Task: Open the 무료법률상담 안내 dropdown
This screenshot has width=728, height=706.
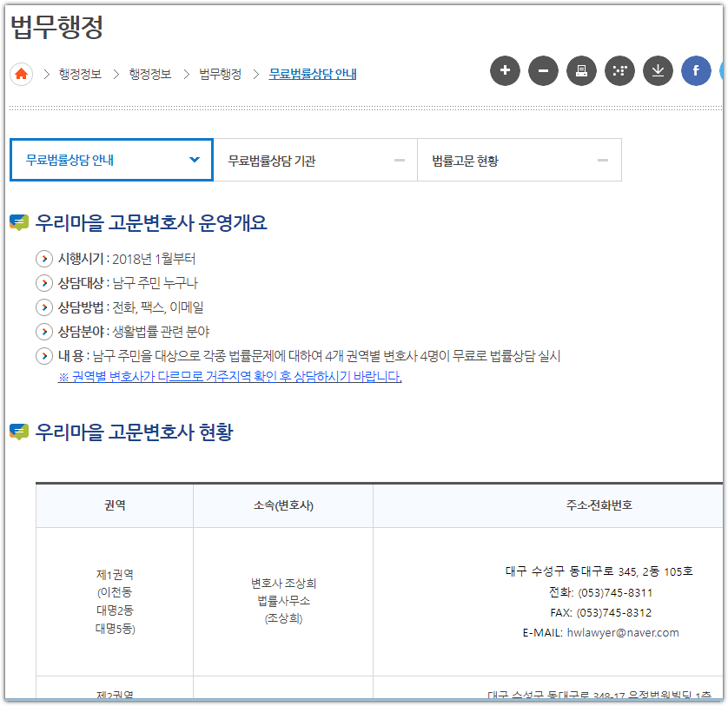Action: 197,160
